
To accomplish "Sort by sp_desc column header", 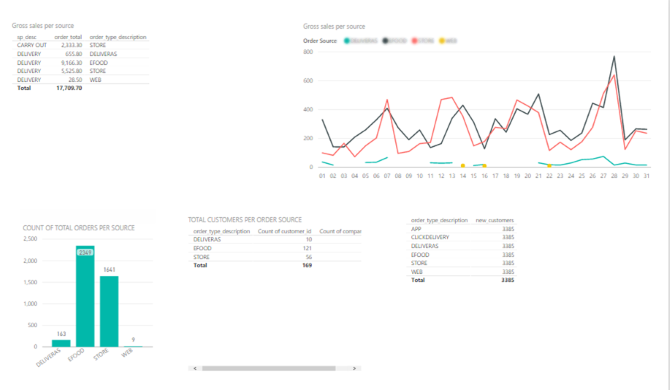I will pyautogui.click(x=26, y=37).
